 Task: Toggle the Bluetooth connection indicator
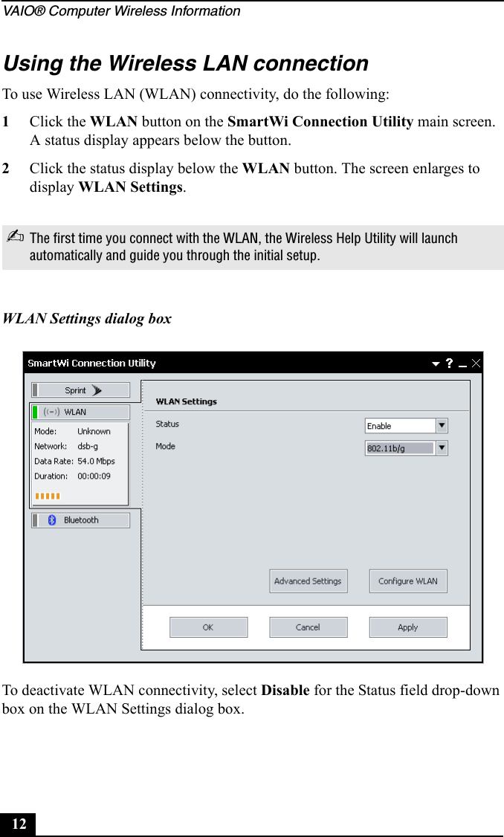click(x=35, y=520)
